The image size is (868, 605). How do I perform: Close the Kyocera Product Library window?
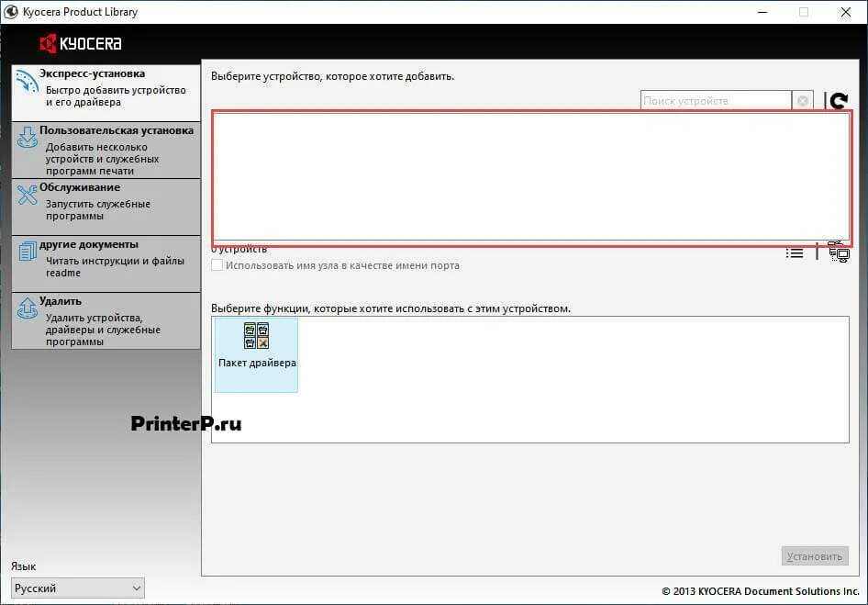point(846,12)
